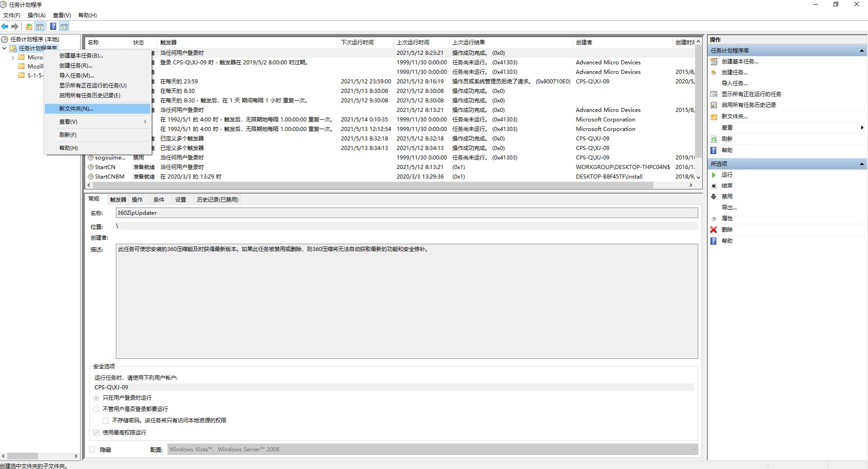Click the back arrow in the toolbar

click(5, 27)
